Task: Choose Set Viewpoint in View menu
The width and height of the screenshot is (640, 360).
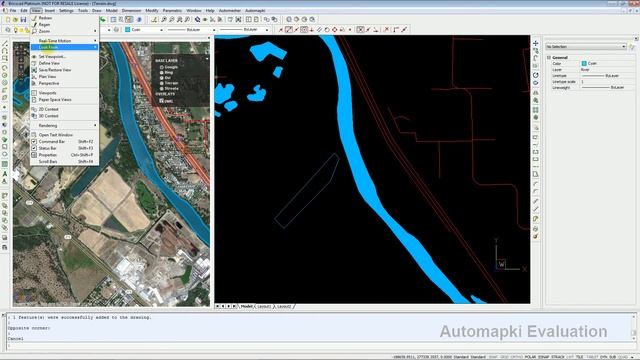Action: point(64,57)
